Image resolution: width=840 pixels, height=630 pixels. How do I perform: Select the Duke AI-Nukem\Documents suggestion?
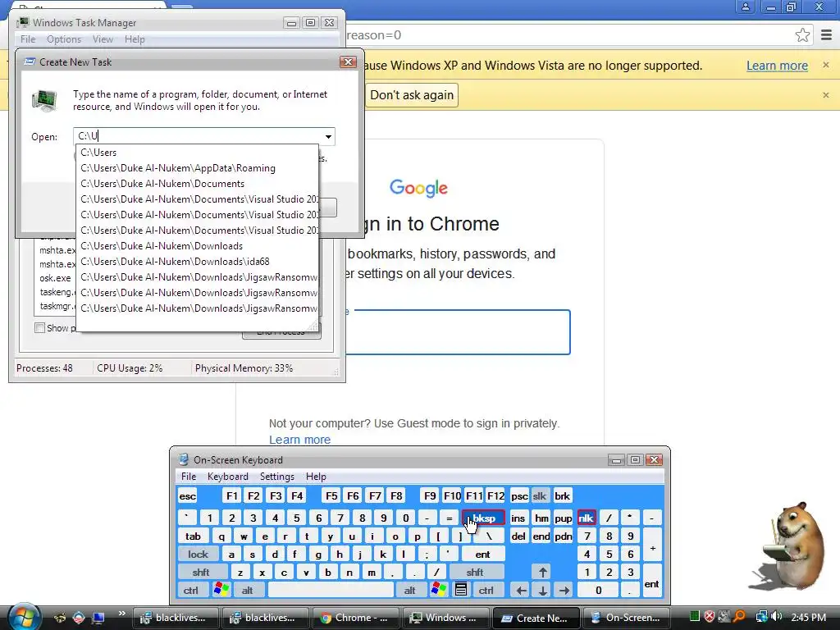click(x=197, y=184)
